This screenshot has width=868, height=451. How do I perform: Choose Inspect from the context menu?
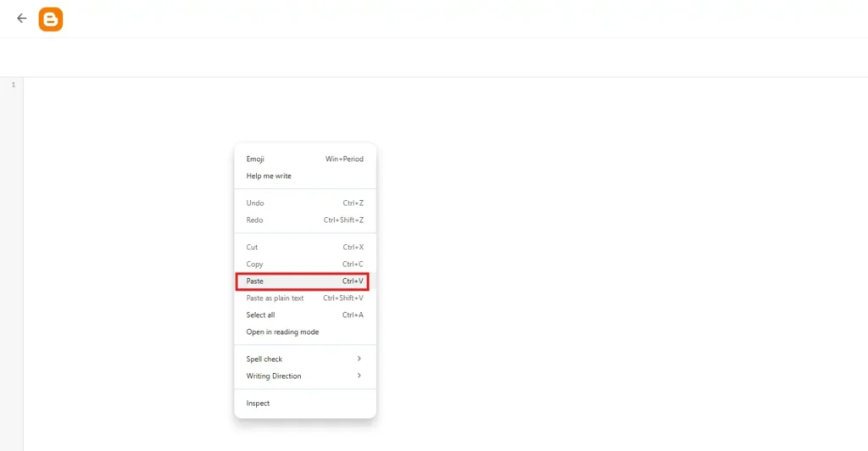click(305, 404)
